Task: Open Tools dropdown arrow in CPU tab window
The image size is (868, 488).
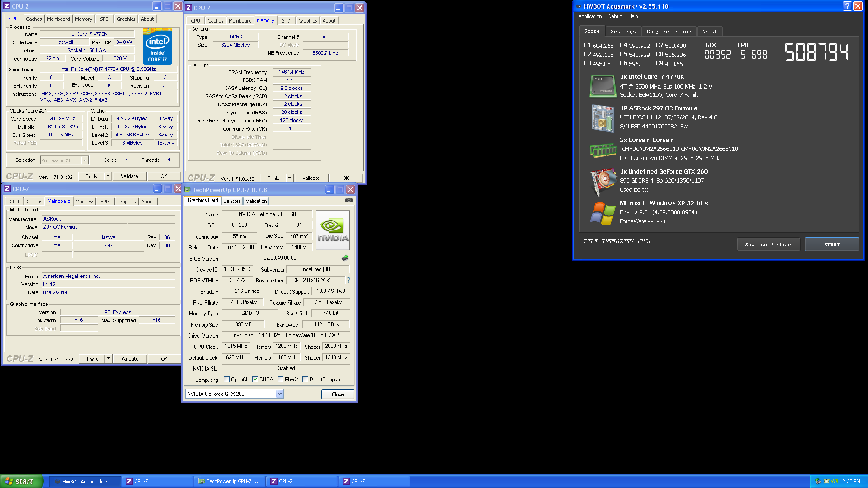Action: pos(108,176)
